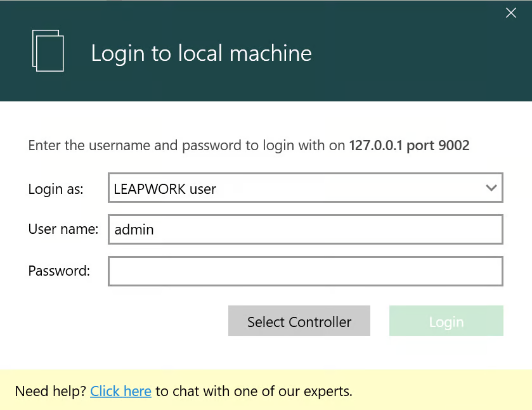
Task: Focus the User name field
Action: tap(306, 229)
